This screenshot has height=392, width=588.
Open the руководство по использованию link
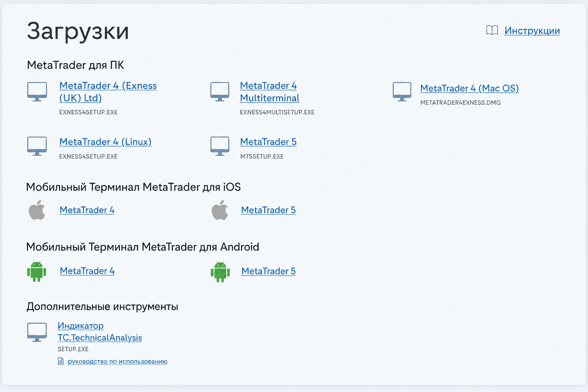tap(118, 361)
